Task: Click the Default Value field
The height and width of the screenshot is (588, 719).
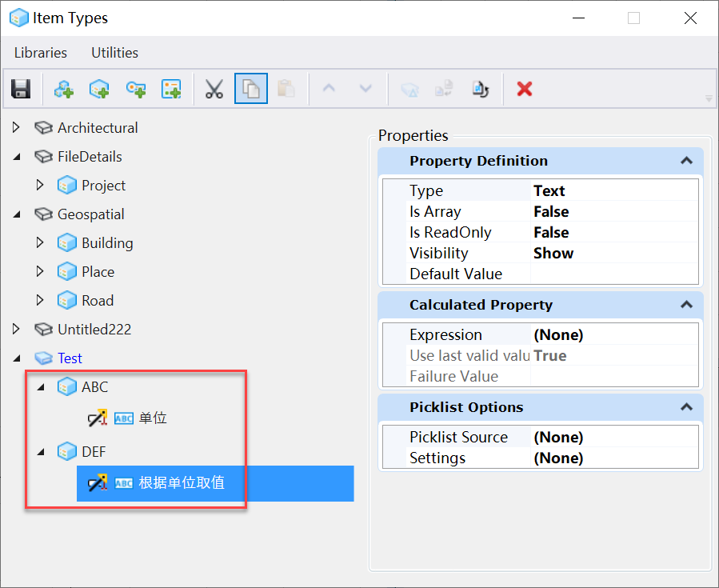Action: pyautogui.click(x=614, y=274)
